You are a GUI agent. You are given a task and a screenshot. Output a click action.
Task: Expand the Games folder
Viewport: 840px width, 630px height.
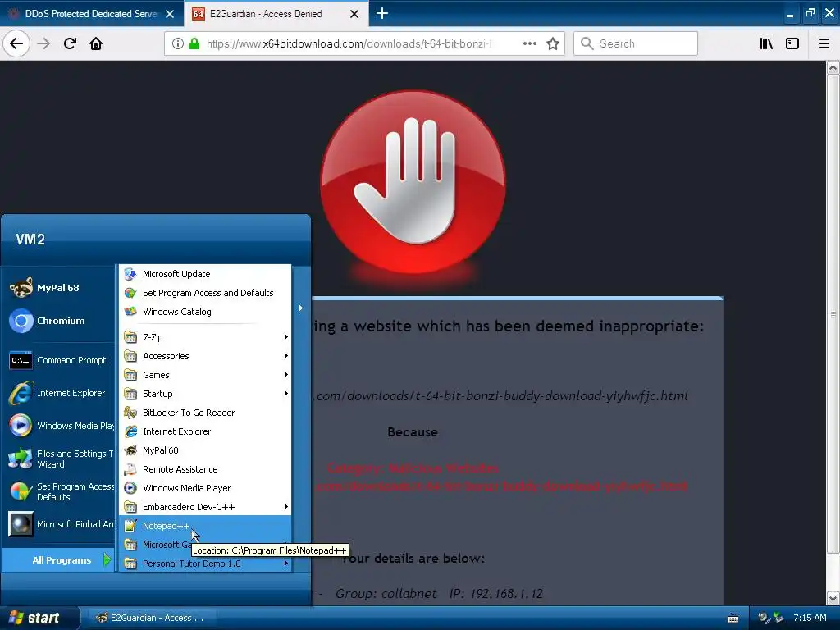[x=206, y=375]
